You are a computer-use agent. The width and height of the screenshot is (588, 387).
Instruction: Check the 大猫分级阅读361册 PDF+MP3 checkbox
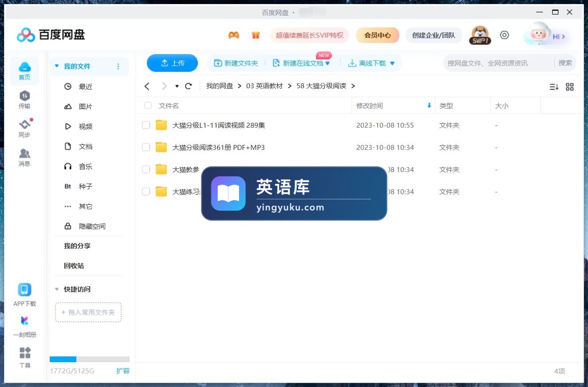point(146,147)
